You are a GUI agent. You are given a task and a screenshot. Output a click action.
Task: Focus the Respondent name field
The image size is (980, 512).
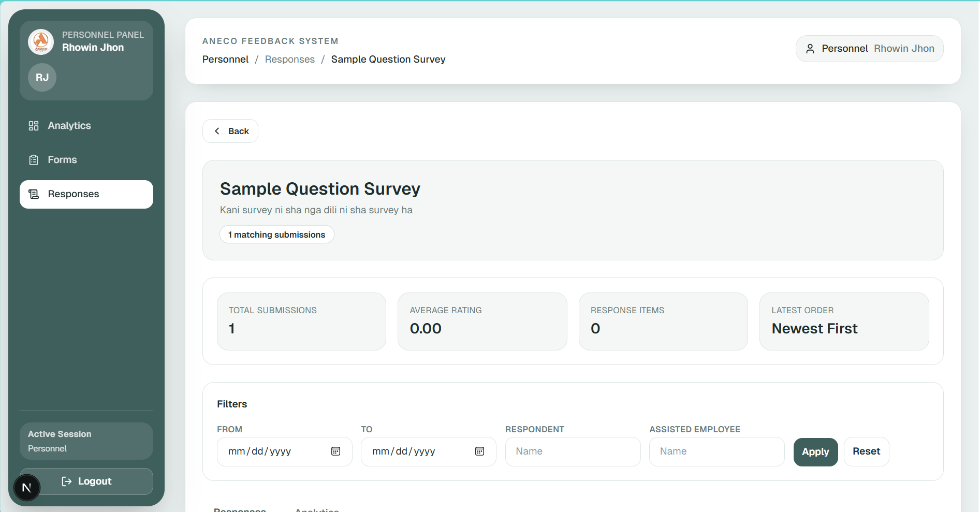tap(573, 451)
